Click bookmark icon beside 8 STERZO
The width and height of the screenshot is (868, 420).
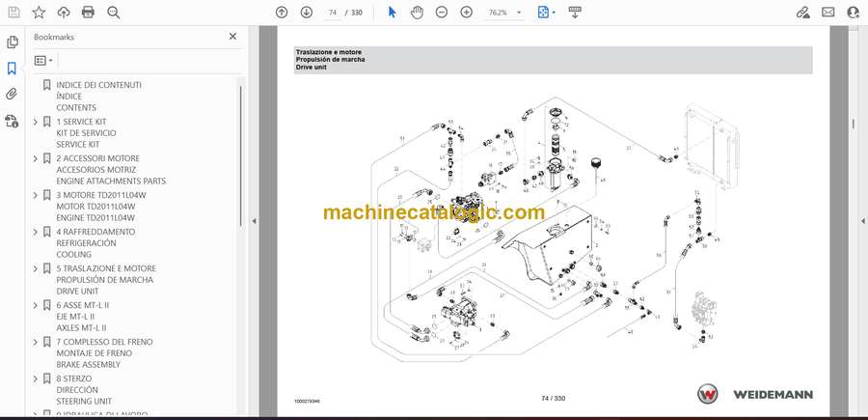[x=47, y=378]
